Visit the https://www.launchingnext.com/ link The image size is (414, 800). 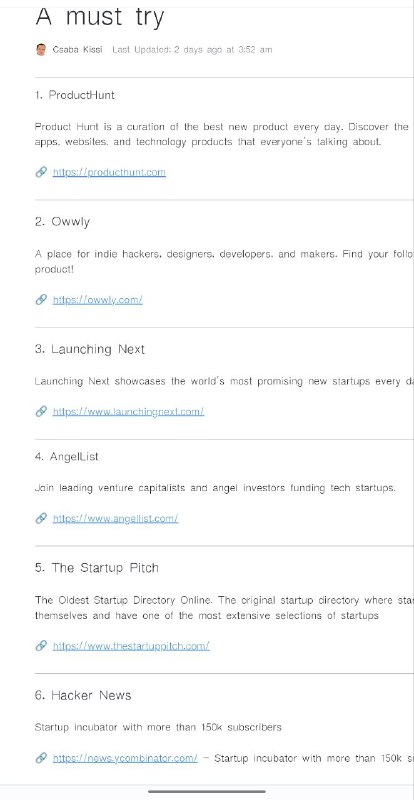129,411
